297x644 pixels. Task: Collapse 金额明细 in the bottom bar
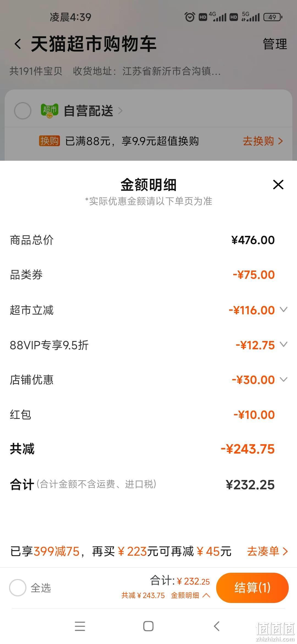pos(191,595)
